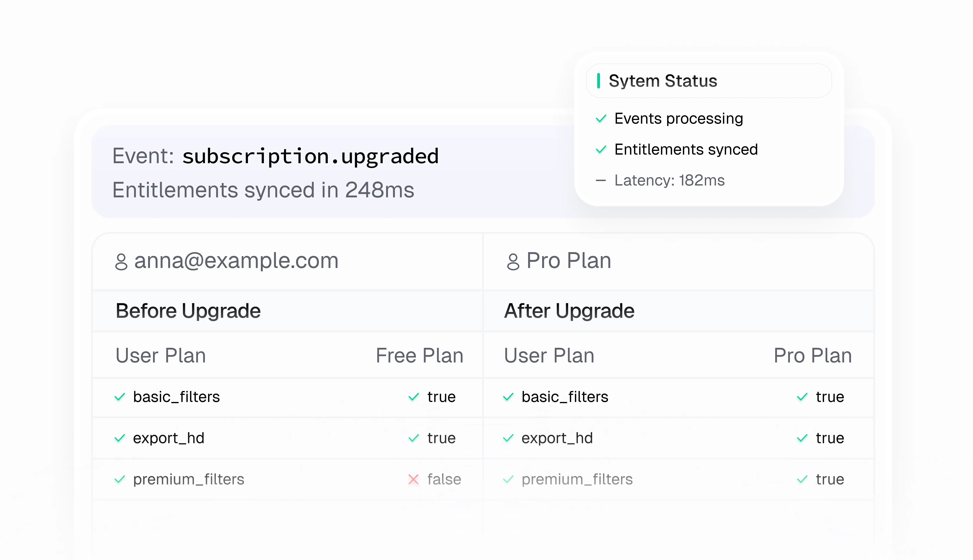Click the true value for After premium_filters

[830, 480]
